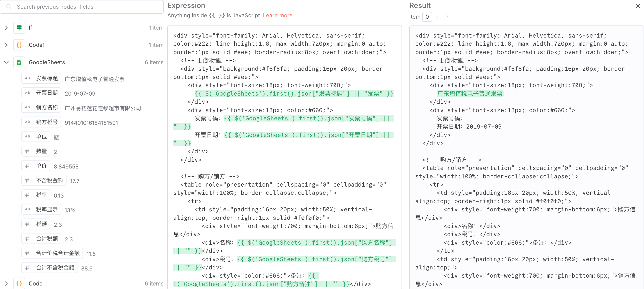
Task: Click the value 88.6 for 合计不含税金额
Action: (87, 269)
